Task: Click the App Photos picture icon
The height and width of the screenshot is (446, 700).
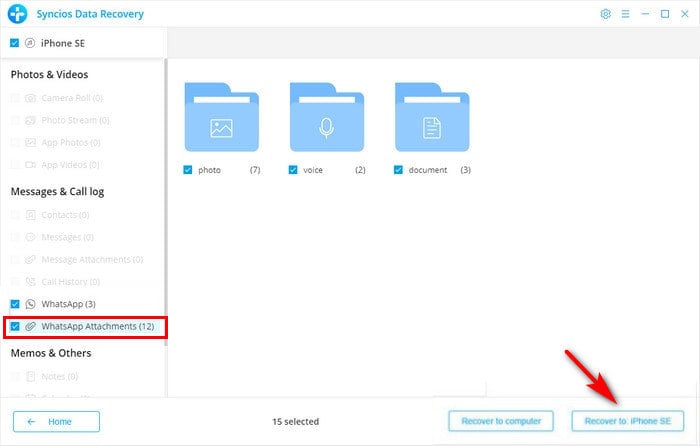Action: (30, 142)
